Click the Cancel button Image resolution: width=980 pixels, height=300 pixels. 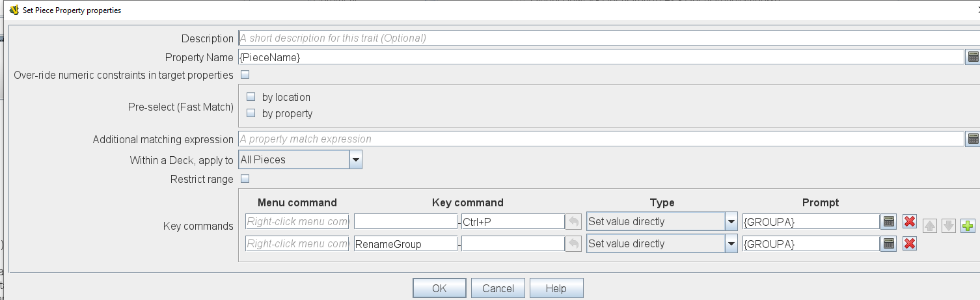pos(498,288)
